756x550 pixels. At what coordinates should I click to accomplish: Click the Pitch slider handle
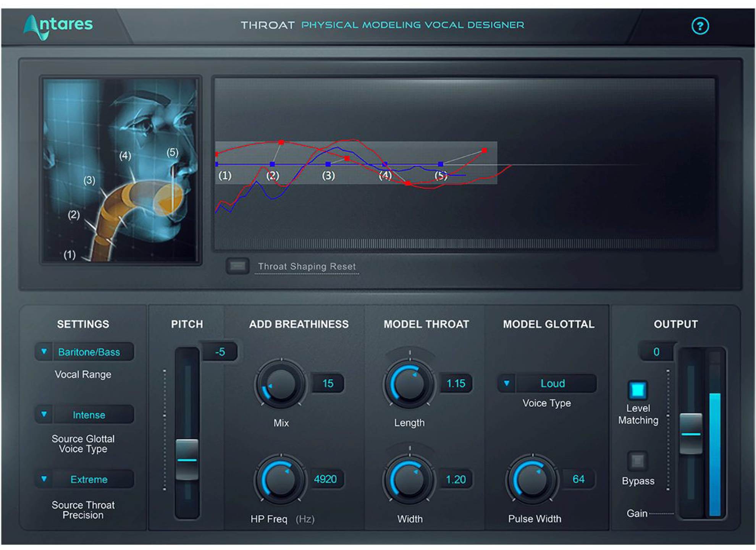pos(187,459)
